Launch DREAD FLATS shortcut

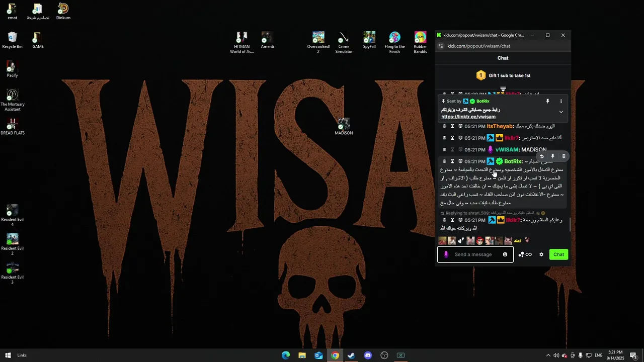point(12,127)
